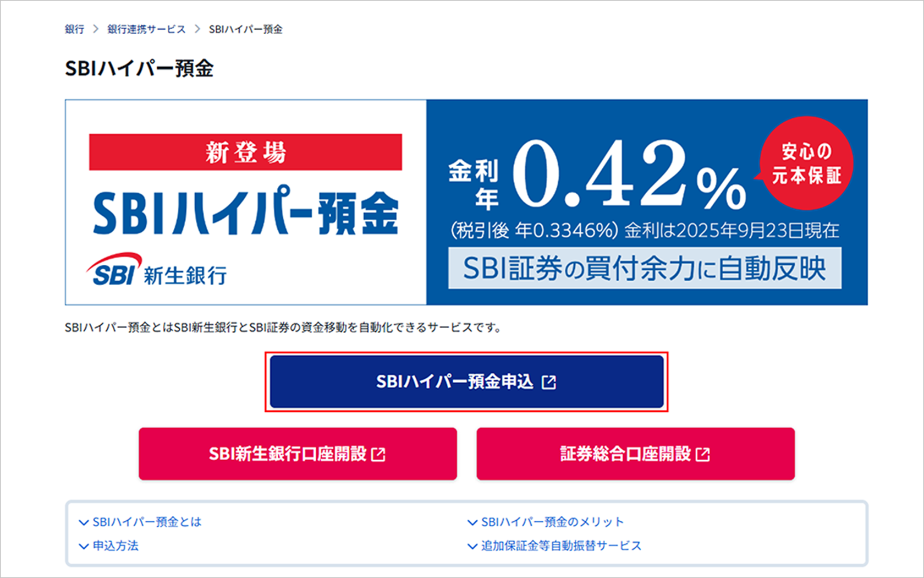Jump to the SBIハイパー預金とは section
This screenshot has height=578, width=924.
pyautogui.click(x=147, y=522)
